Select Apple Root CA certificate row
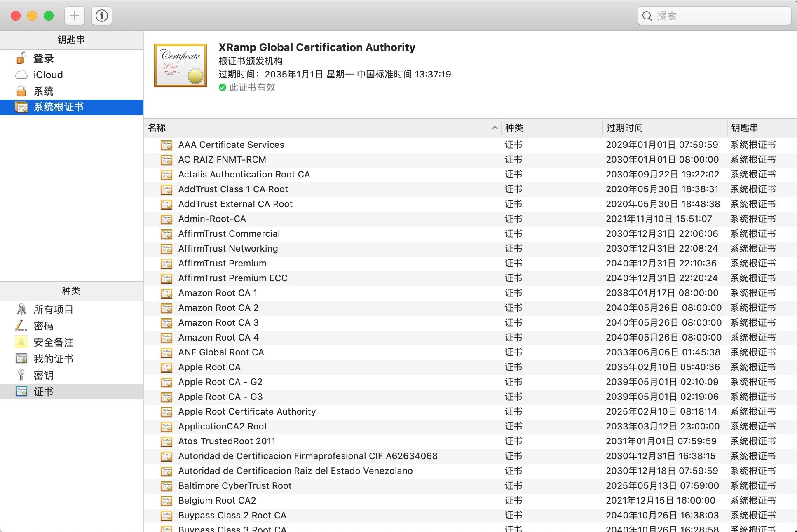797x532 pixels. click(x=209, y=367)
